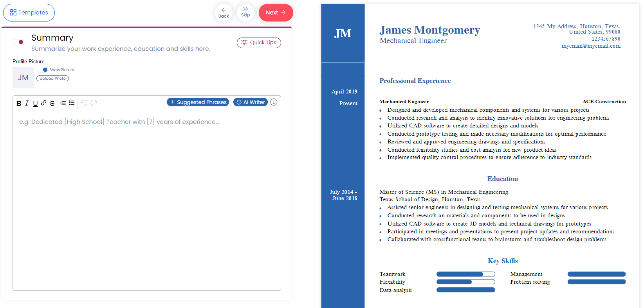
Task: Click the April 2019 date on resume
Action: [x=344, y=91]
